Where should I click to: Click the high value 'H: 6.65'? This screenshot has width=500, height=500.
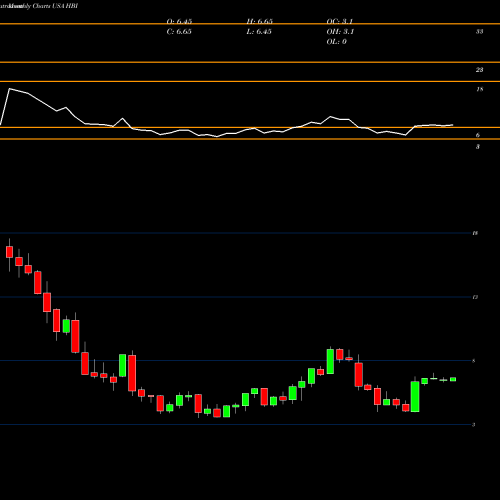coord(260,21)
